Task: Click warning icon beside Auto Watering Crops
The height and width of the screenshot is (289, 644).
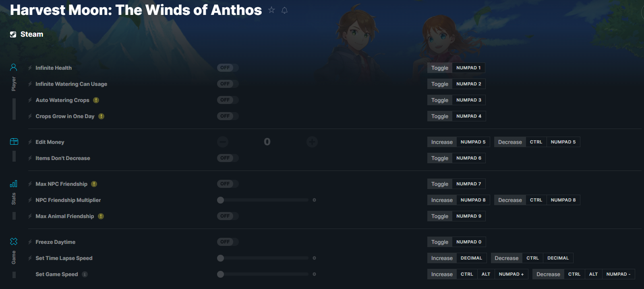Action: pos(96,100)
